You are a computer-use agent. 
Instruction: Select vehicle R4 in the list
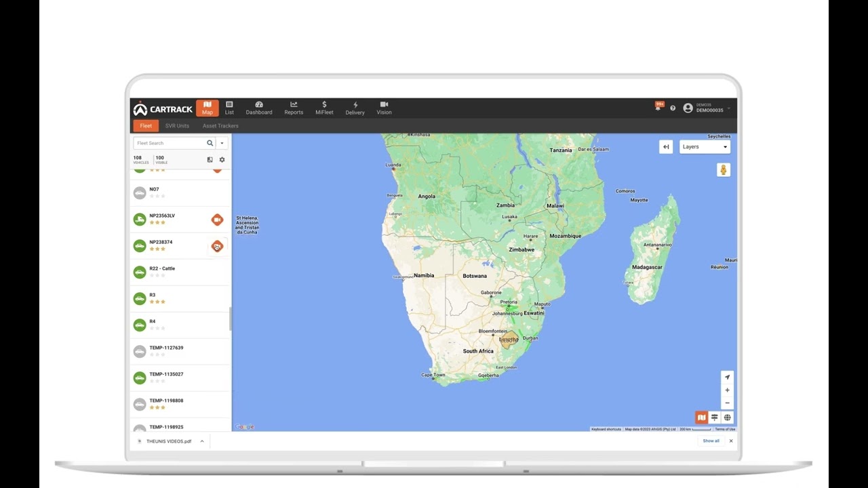(181, 325)
